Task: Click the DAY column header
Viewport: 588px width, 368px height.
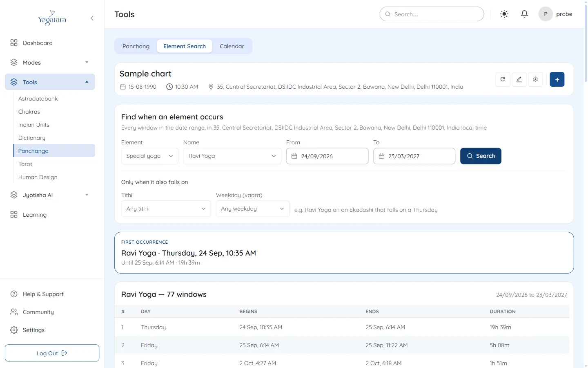Action: 146,312
